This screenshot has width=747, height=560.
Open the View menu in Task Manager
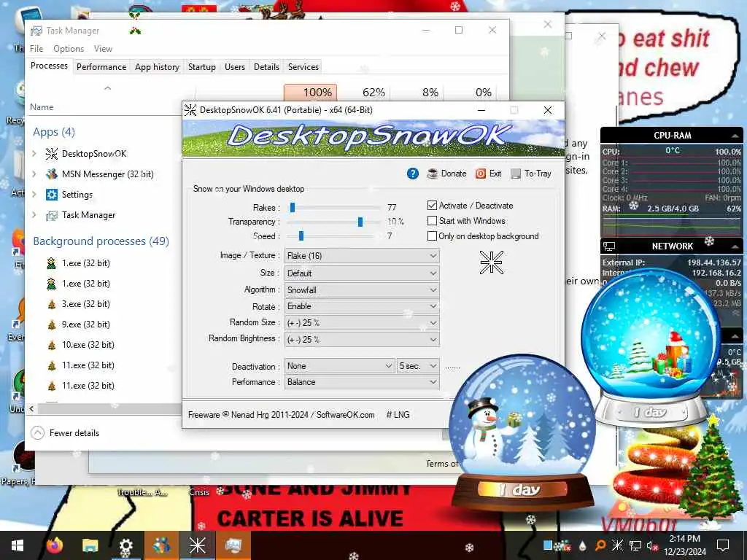pyautogui.click(x=103, y=49)
